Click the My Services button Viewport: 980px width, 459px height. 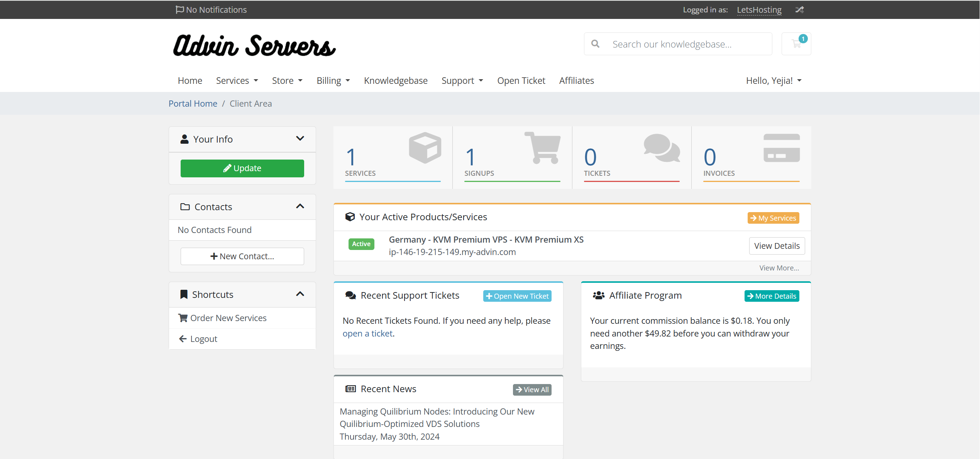[x=773, y=218]
